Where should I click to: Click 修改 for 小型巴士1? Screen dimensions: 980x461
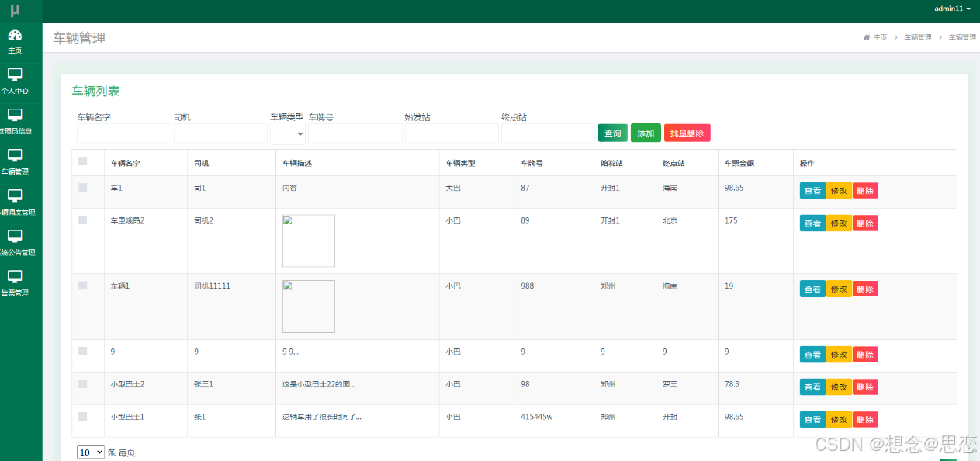click(839, 419)
